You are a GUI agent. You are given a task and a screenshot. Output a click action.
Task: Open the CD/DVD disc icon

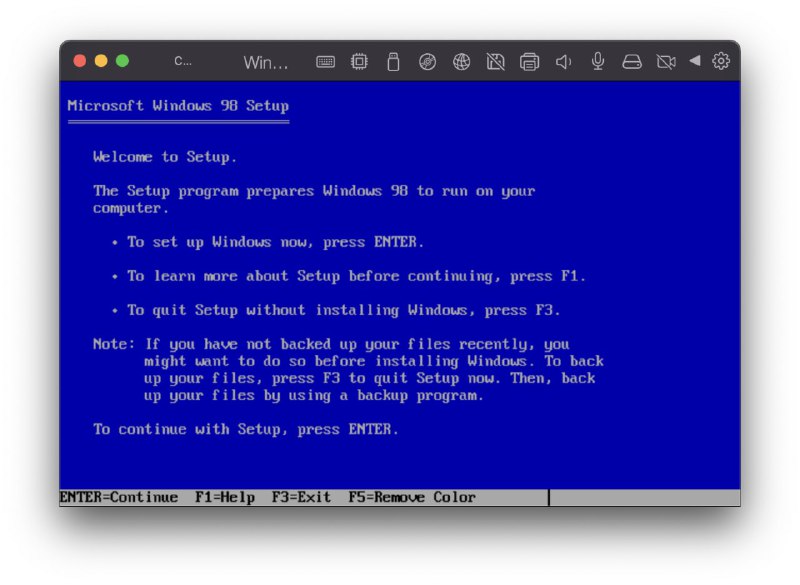pyautogui.click(x=427, y=62)
